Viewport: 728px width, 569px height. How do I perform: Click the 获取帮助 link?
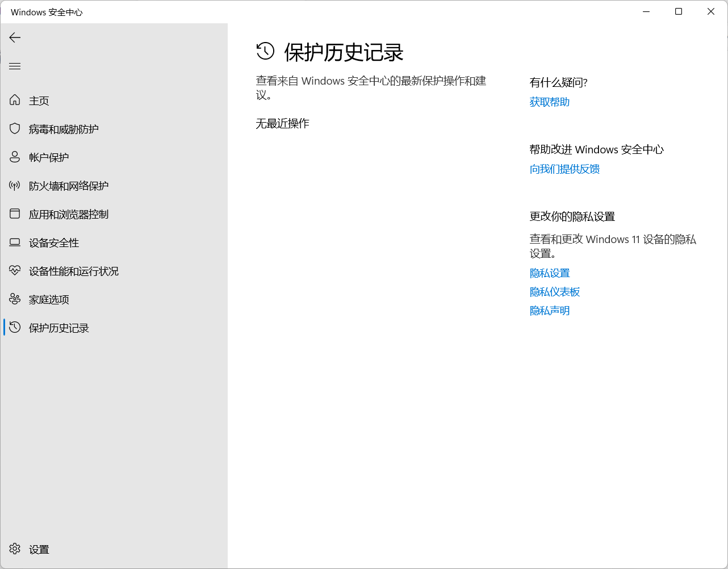[x=550, y=102]
